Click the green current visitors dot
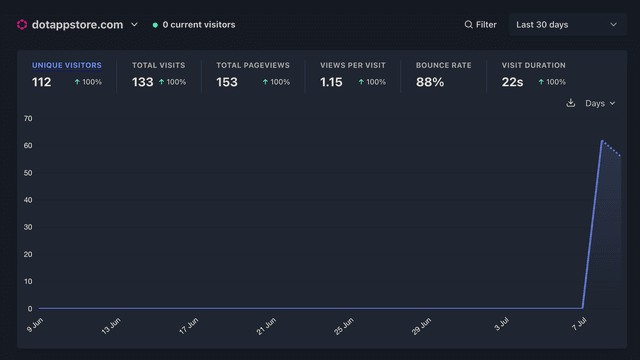Image resolution: width=640 pixels, height=360 pixels. pyautogui.click(x=155, y=25)
